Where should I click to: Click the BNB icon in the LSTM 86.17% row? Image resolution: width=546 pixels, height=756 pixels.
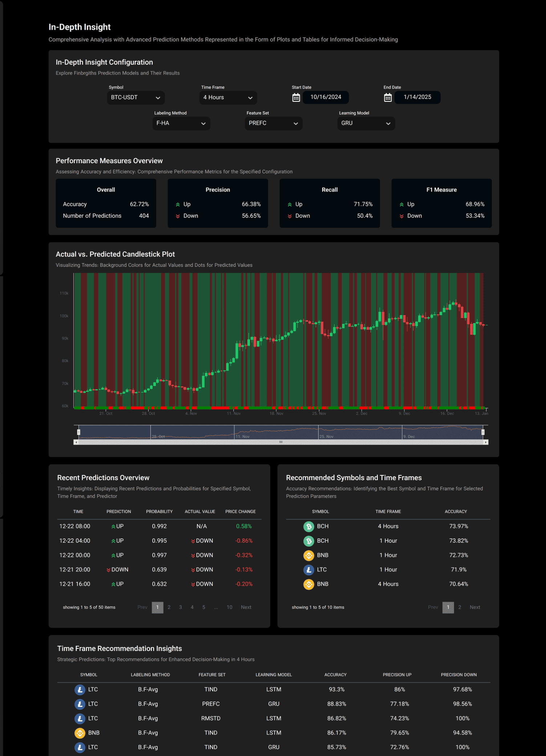80,733
